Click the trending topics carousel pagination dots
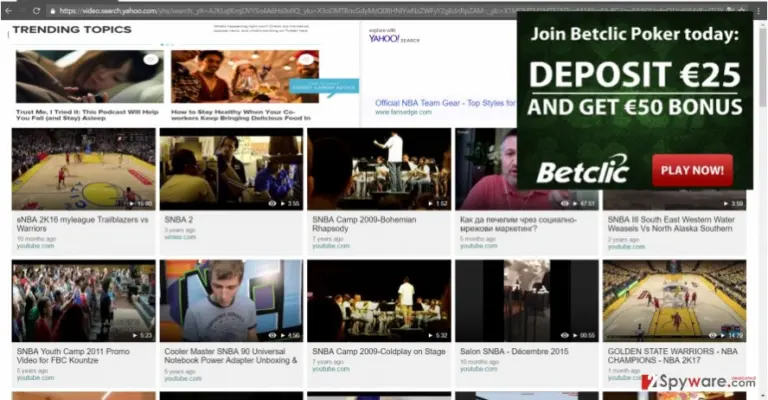 click(167, 45)
